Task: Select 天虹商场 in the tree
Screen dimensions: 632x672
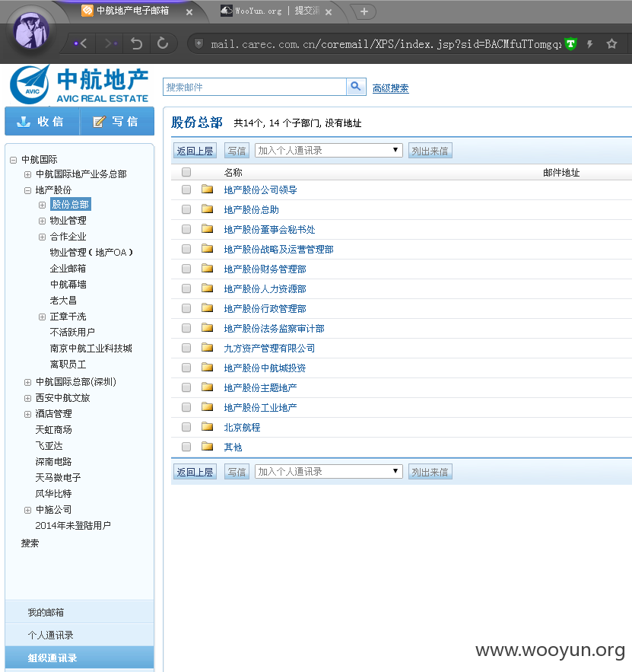Action: 53,430
